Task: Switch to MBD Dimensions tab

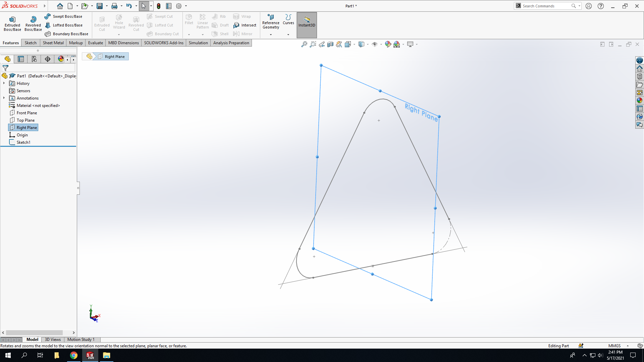Action: (x=123, y=43)
